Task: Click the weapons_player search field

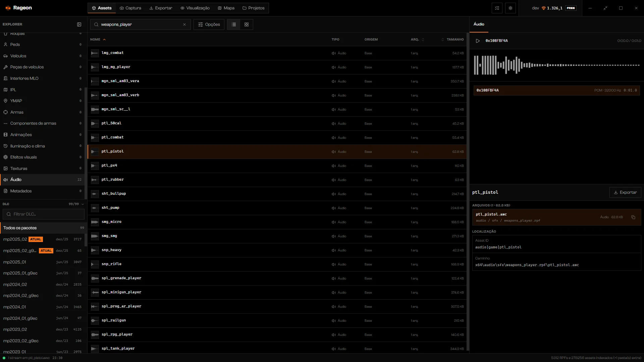Action: coord(141,24)
